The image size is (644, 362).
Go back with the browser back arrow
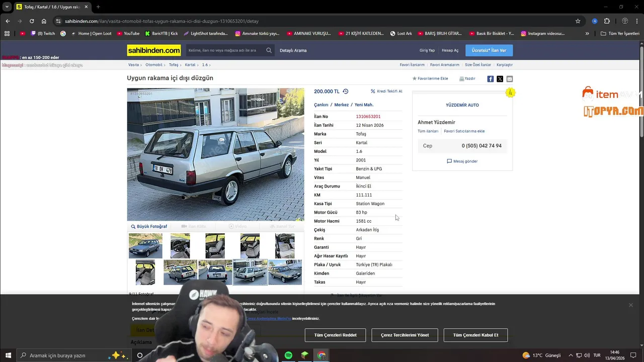click(x=8, y=21)
